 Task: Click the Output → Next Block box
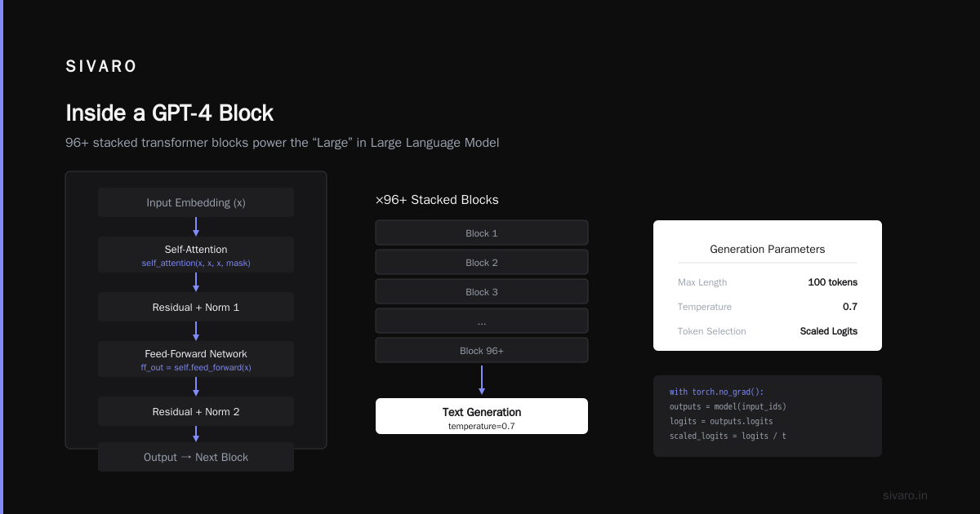(x=196, y=457)
